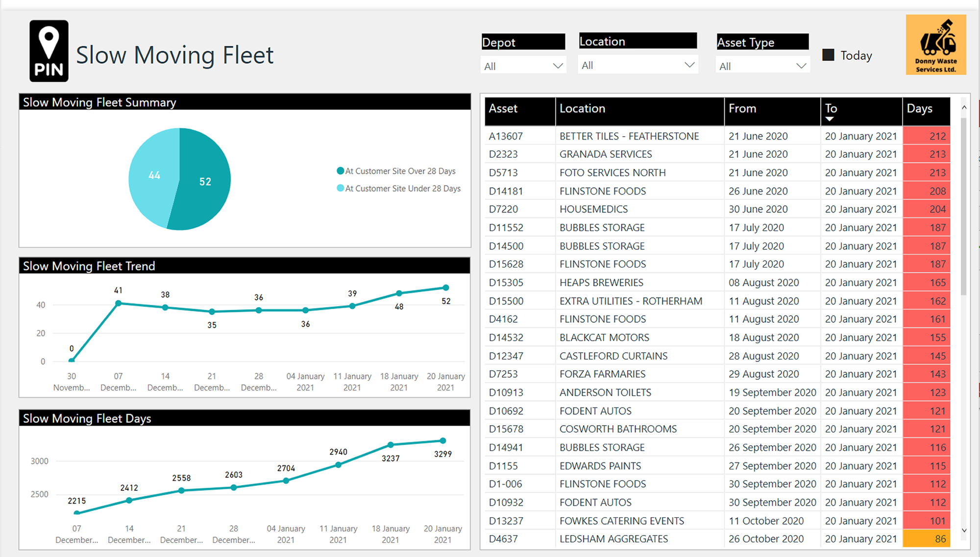Click the 3299 data point on Days chart
Image resolution: width=980 pixels, height=557 pixels.
[443, 441]
